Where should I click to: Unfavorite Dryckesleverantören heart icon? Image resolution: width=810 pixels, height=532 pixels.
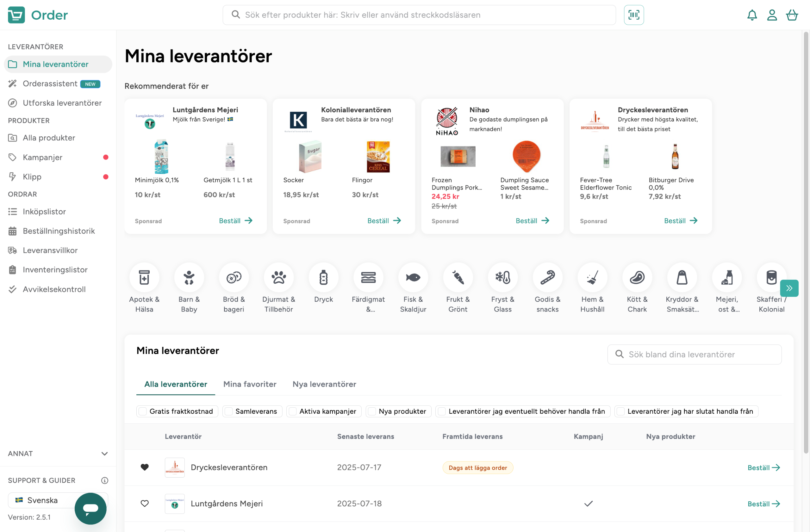pyautogui.click(x=145, y=467)
